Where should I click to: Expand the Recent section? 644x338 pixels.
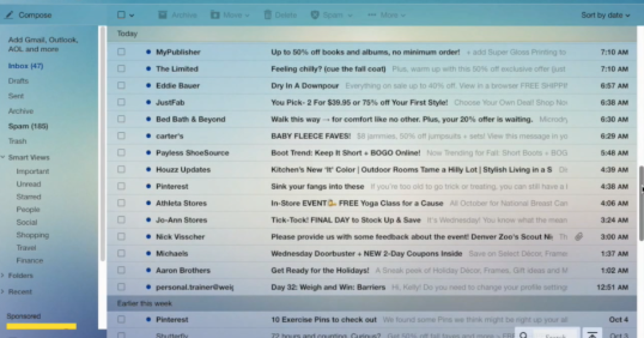(x=3, y=292)
